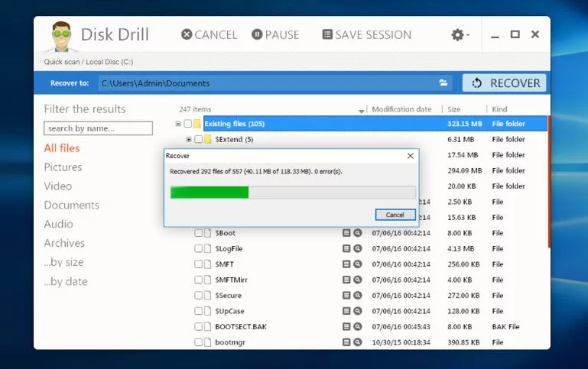This screenshot has width=588, height=369.
Task: Click the hex view icon for BOOTSECT.BAK
Action: tap(346, 327)
